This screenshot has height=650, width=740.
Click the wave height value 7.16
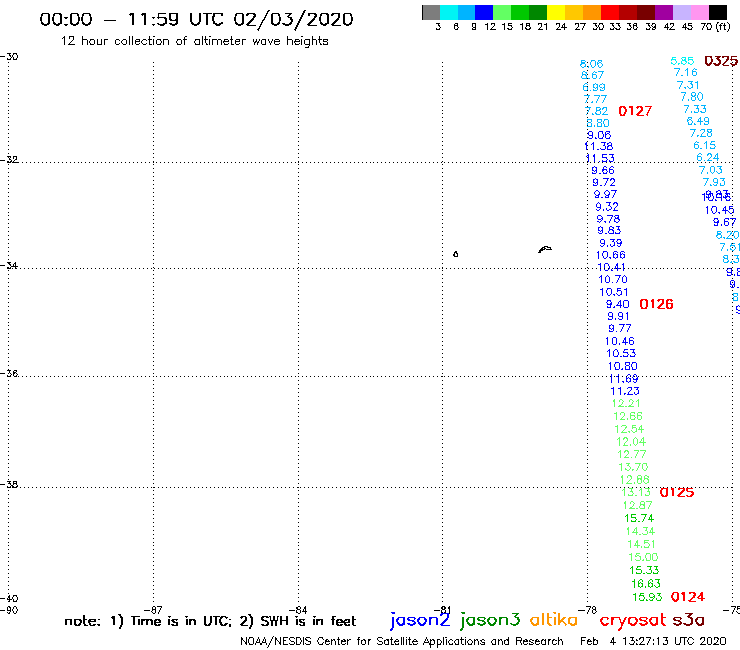point(686,73)
